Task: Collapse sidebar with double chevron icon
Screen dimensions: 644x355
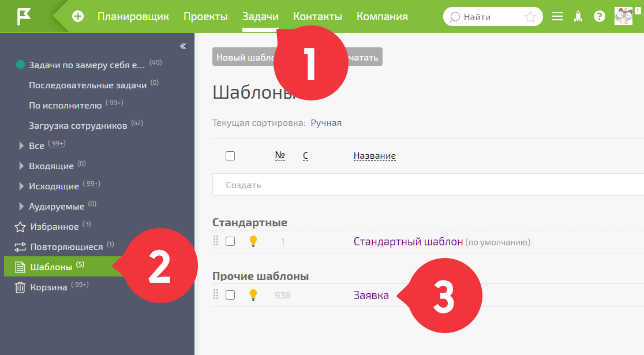Action: pos(183,46)
